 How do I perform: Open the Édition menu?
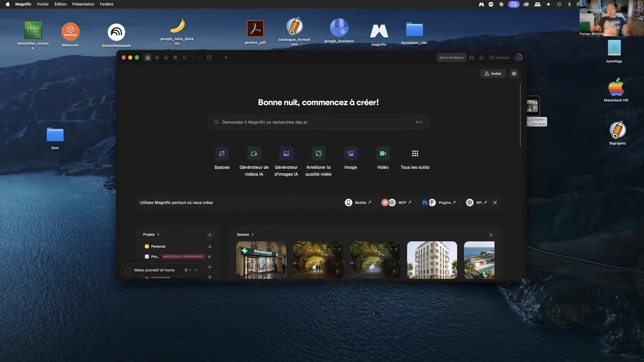60,4
